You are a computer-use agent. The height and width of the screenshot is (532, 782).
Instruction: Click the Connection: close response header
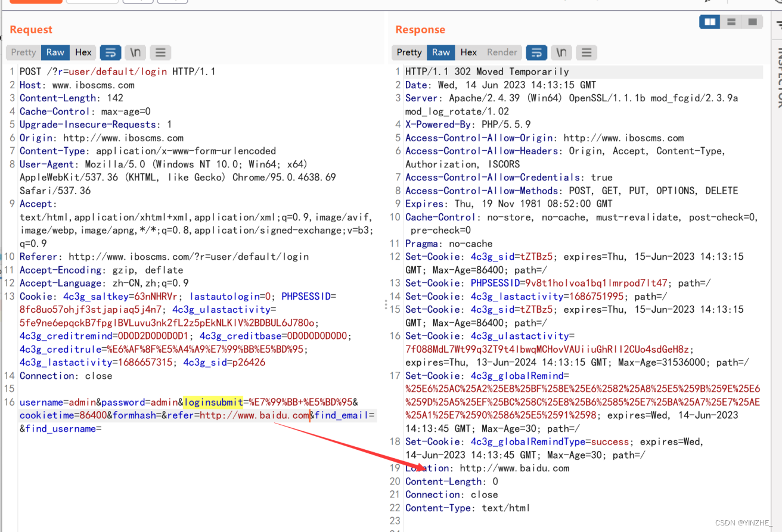452,494
